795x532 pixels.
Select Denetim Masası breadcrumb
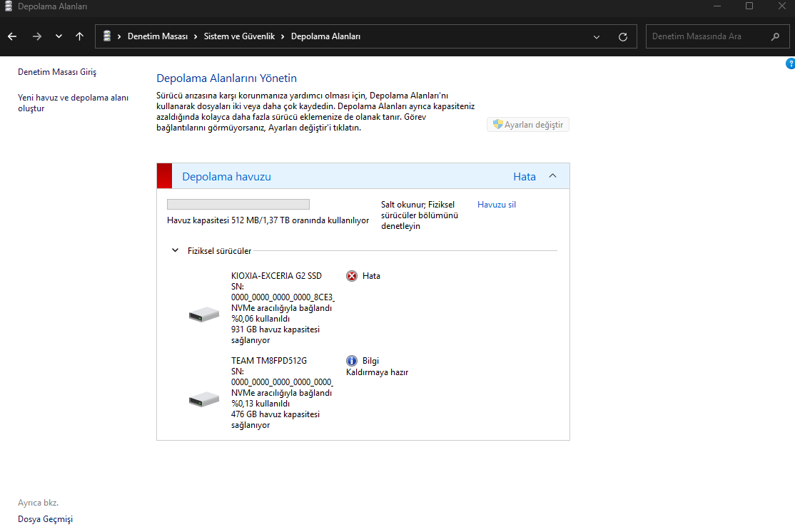(x=158, y=36)
